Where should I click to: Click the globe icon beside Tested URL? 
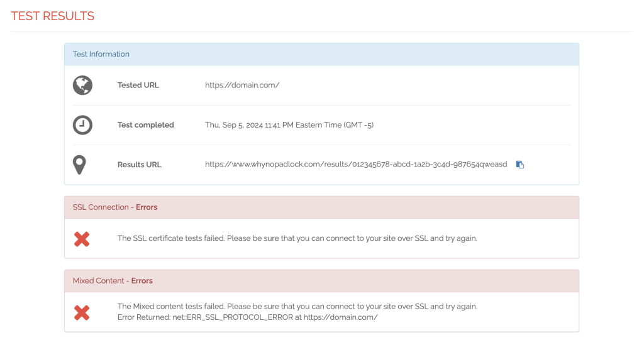coord(82,85)
